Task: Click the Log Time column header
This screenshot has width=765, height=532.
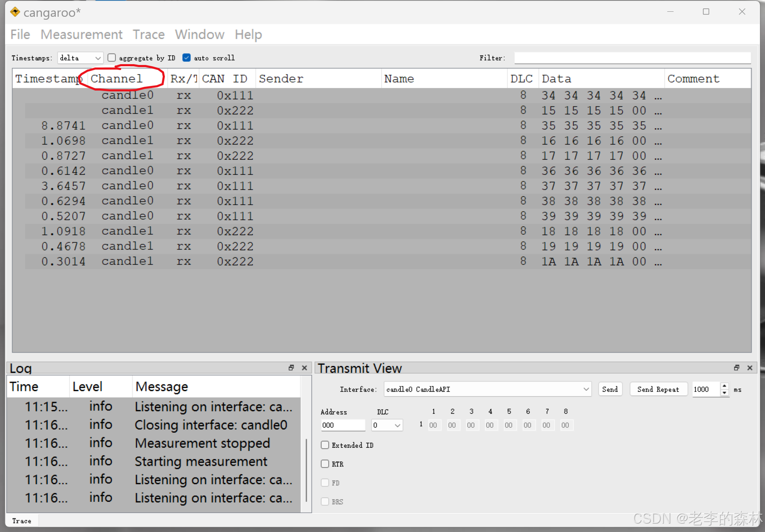Action: (x=38, y=387)
